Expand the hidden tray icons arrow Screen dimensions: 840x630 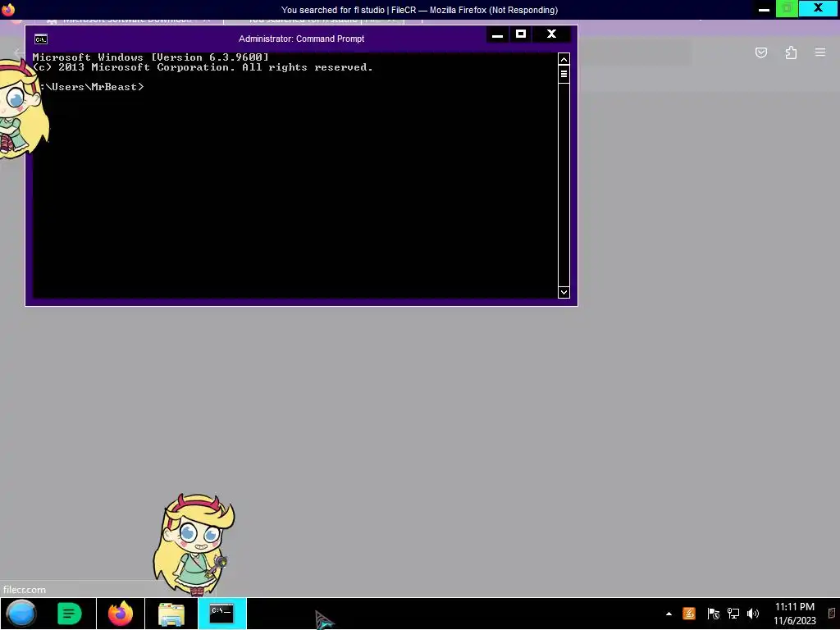[669, 614]
